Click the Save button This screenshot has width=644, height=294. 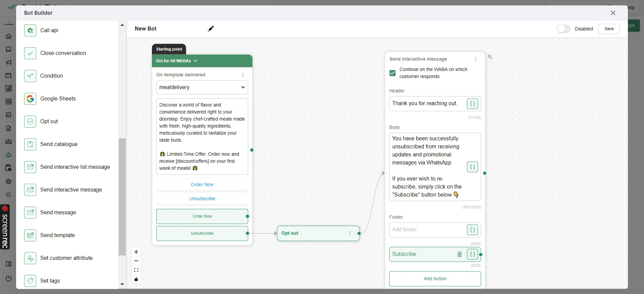click(x=609, y=29)
